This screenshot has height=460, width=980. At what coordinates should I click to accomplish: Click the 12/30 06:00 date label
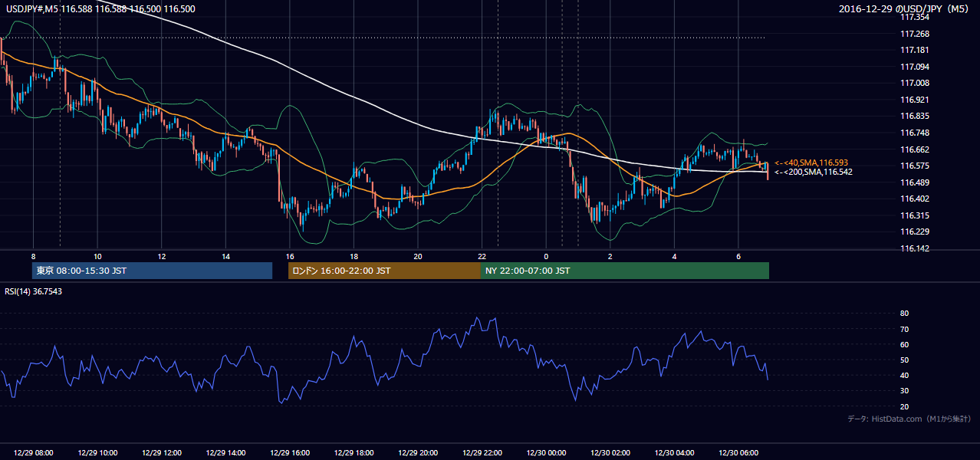[x=738, y=453]
